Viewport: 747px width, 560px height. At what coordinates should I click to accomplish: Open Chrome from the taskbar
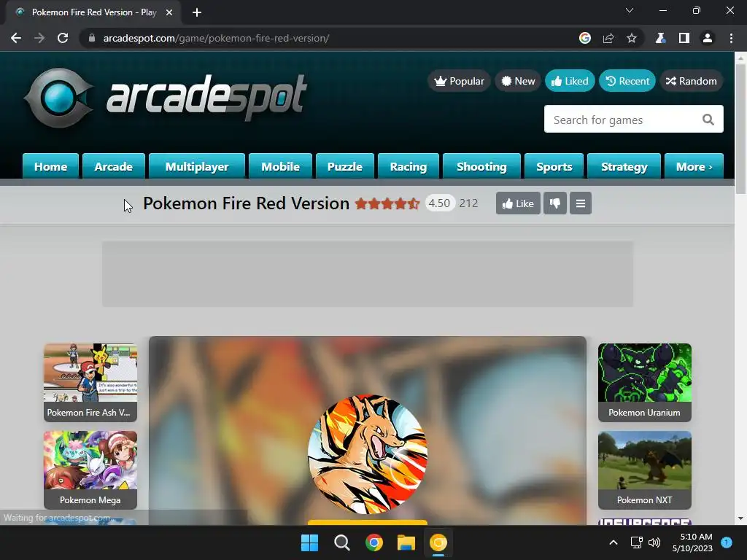(374, 542)
